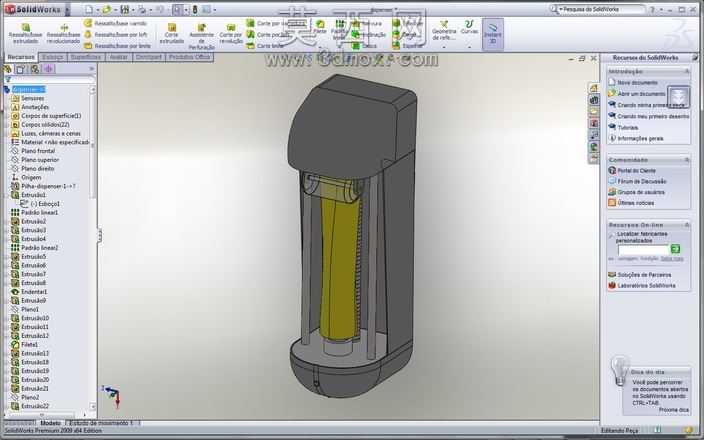704x440 pixels.
Task: Choose Ressalto/base por loft
Action: pos(116,34)
